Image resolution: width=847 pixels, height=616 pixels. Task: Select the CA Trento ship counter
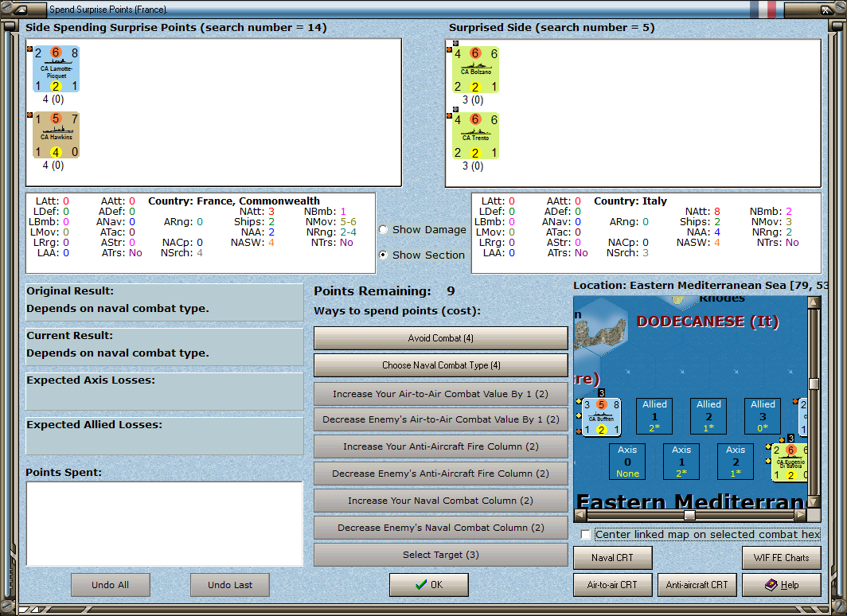[x=475, y=136]
